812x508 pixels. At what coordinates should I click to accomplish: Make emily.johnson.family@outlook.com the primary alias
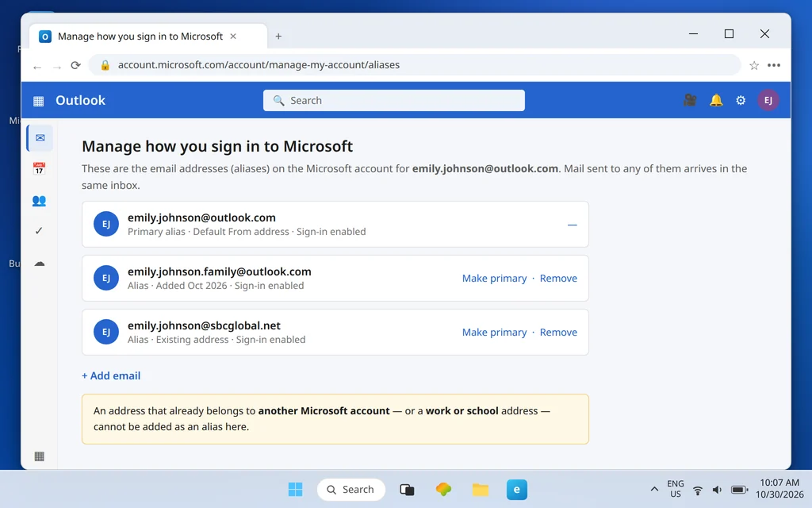(x=494, y=279)
